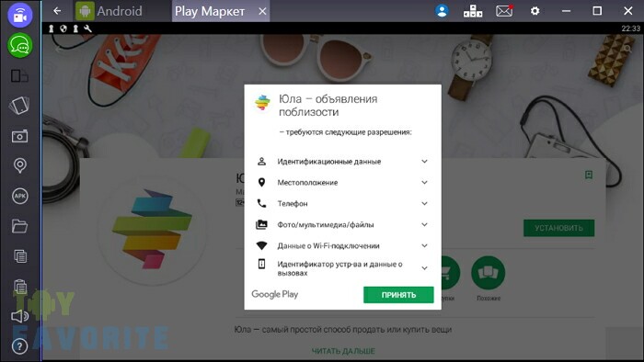Click the Google Play logo in dialog
The width and height of the screenshot is (644, 362).
tap(275, 294)
